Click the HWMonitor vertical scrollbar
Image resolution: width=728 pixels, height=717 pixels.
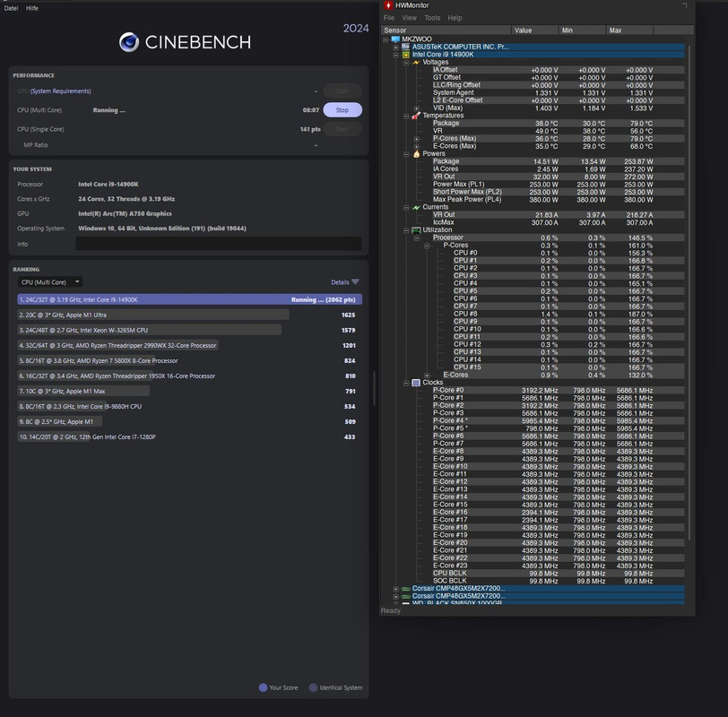tap(689, 292)
